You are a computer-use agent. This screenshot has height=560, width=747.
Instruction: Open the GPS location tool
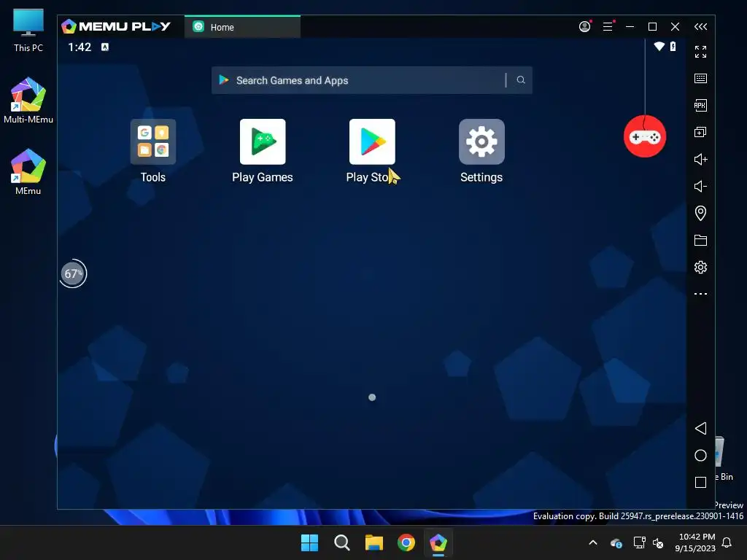pyautogui.click(x=700, y=213)
